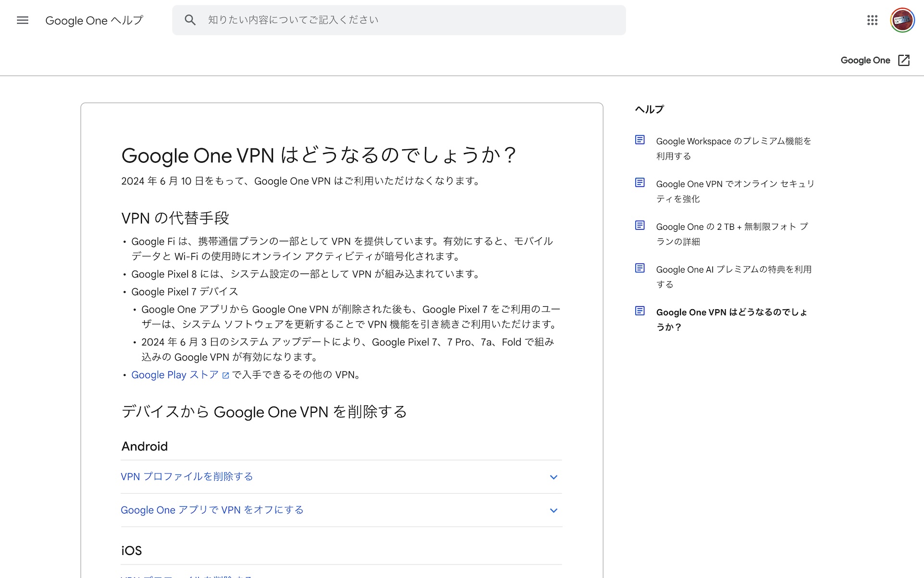924x578 pixels.
Task: Click the external-link icon after Google Play ストア
Action: [x=226, y=375]
